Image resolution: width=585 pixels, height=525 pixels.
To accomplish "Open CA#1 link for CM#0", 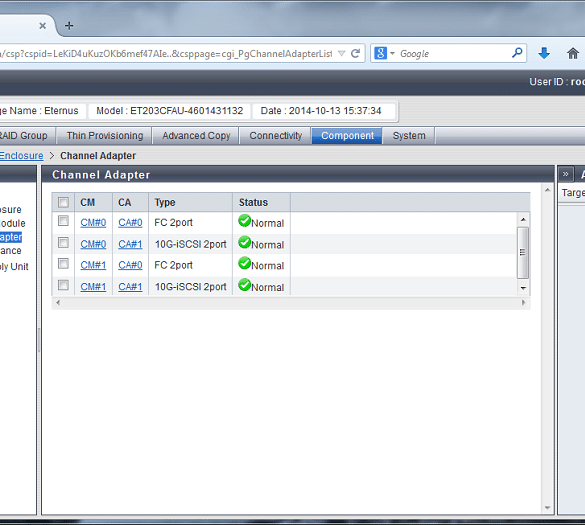I will (130, 244).
